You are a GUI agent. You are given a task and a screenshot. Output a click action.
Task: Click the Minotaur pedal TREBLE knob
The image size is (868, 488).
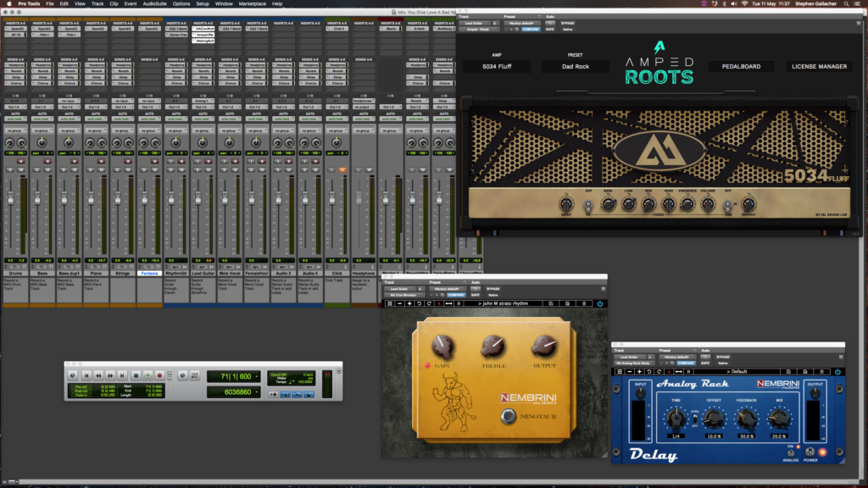click(x=492, y=347)
